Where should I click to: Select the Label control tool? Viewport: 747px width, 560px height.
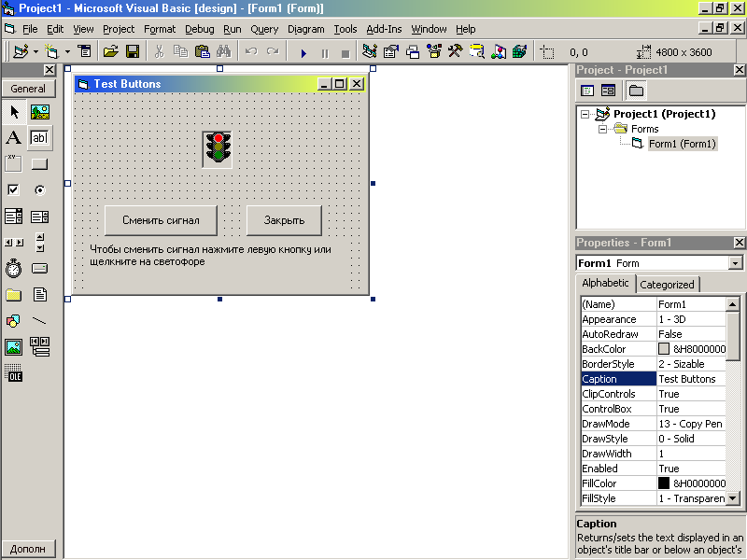click(14, 138)
